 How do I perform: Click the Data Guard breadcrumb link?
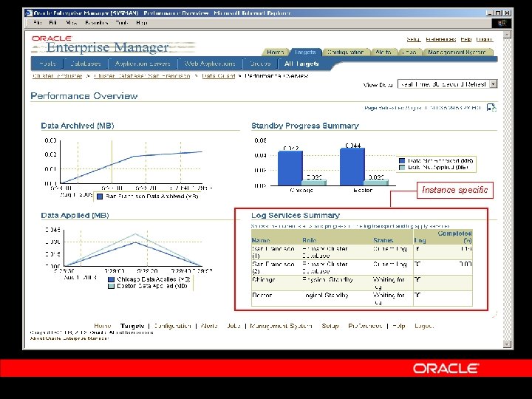218,75
